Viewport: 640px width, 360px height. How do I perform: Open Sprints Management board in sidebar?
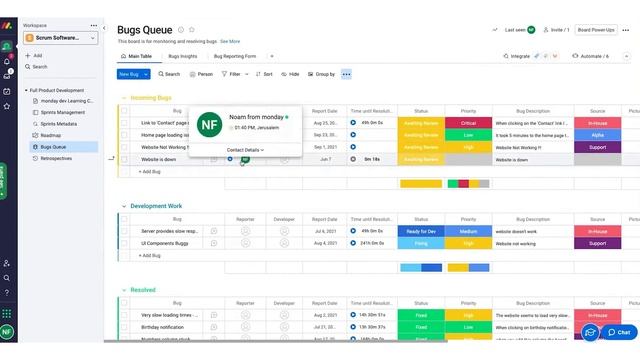coord(63,112)
